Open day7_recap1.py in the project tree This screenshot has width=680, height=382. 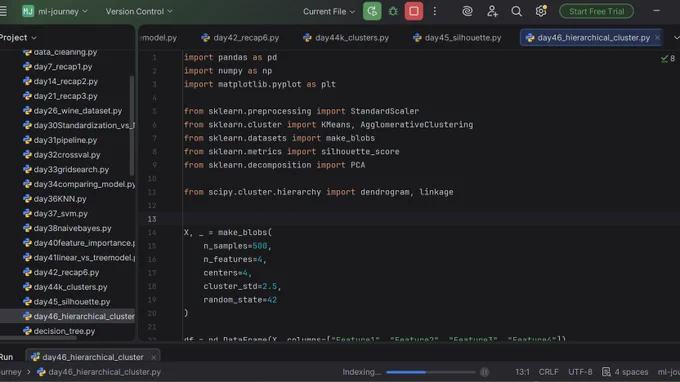pyautogui.click(x=63, y=67)
